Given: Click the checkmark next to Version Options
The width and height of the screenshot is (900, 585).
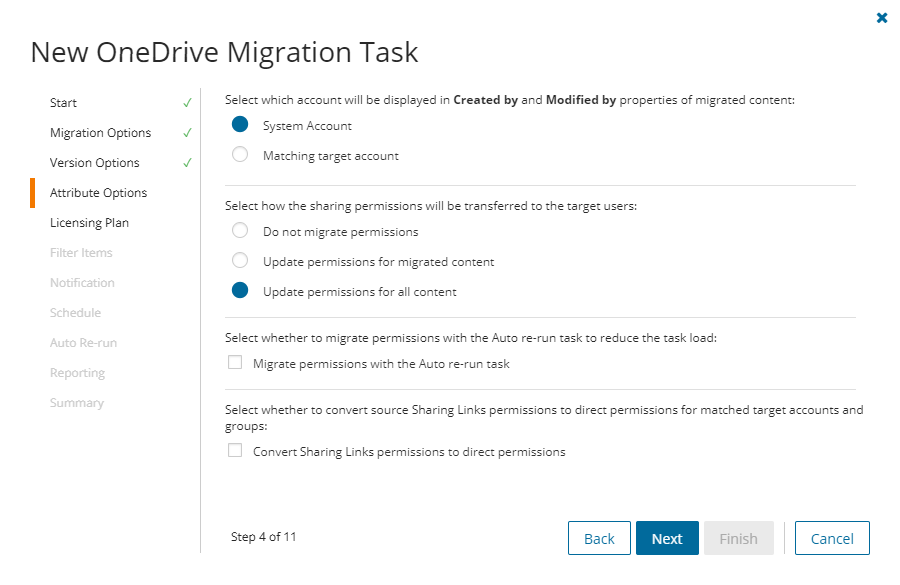Looking at the screenshot, I should pos(187,162).
